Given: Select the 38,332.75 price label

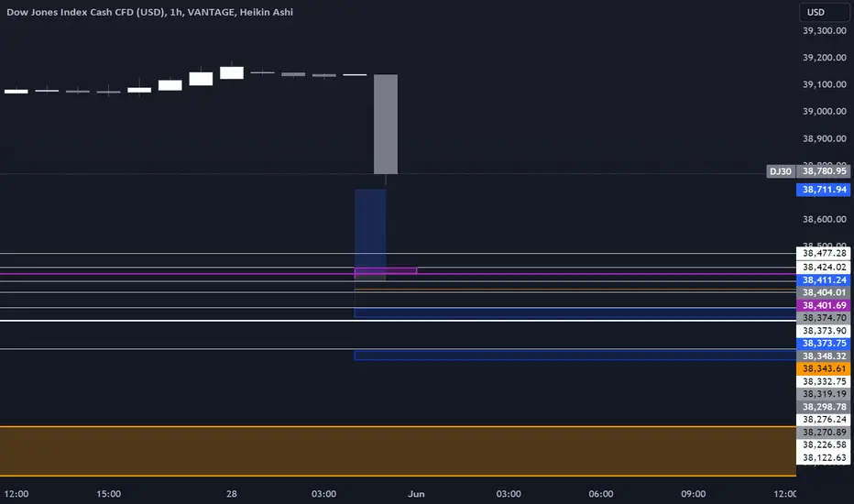Looking at the screenshot, I should 824,381.
